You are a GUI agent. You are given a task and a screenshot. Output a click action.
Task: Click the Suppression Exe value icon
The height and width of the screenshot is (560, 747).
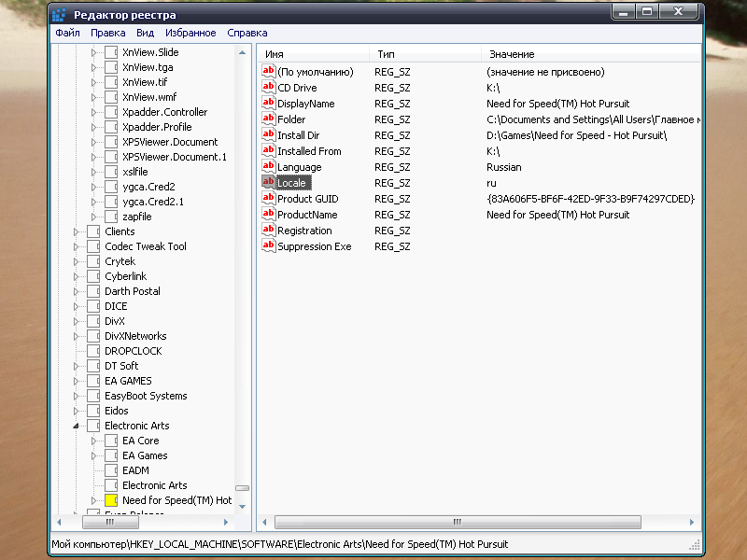point(268,245)
